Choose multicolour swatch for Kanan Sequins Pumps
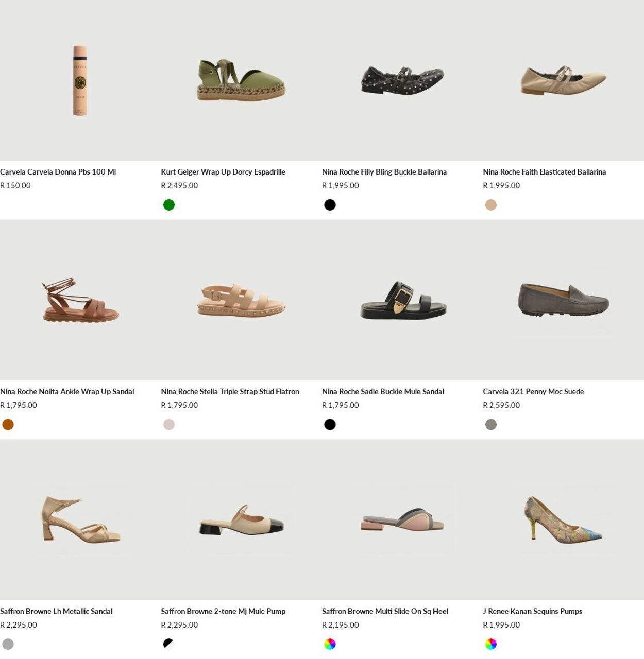This screenshot has height=659, width=644. coord(491,644)
